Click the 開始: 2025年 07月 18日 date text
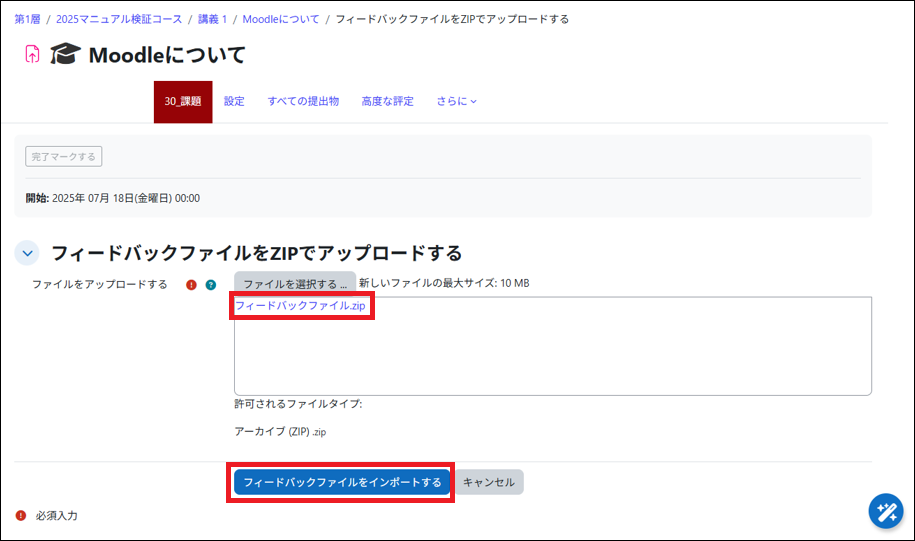This screenshot has height=541, width=915. tap(113, 198)
